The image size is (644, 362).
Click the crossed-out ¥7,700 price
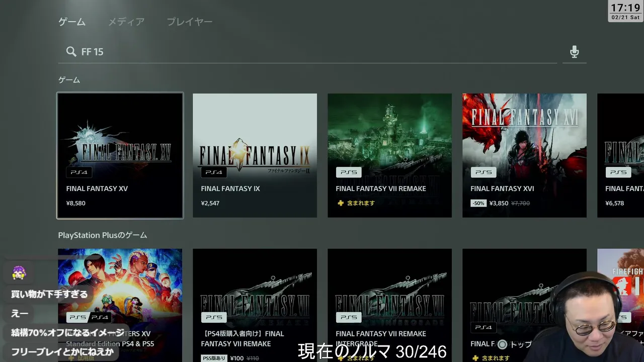point(521,203)
